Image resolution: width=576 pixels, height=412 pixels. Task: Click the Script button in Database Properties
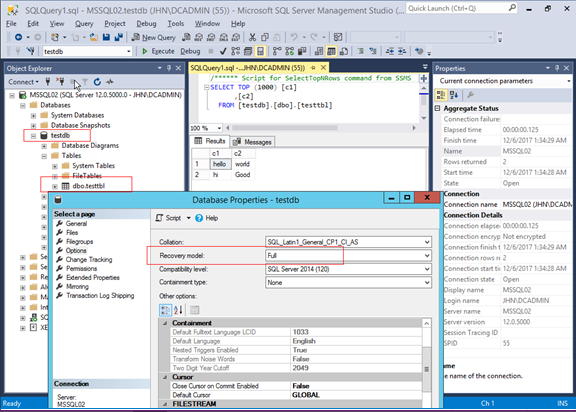coord(169,218)
